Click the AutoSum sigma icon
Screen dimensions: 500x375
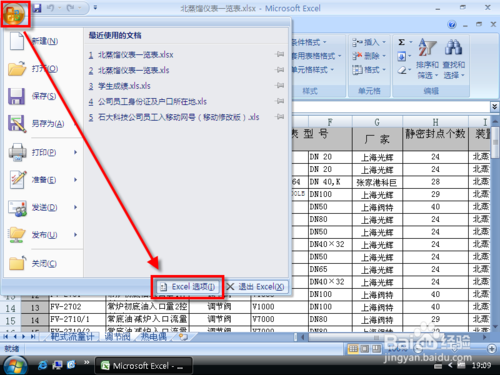point(402,42)
